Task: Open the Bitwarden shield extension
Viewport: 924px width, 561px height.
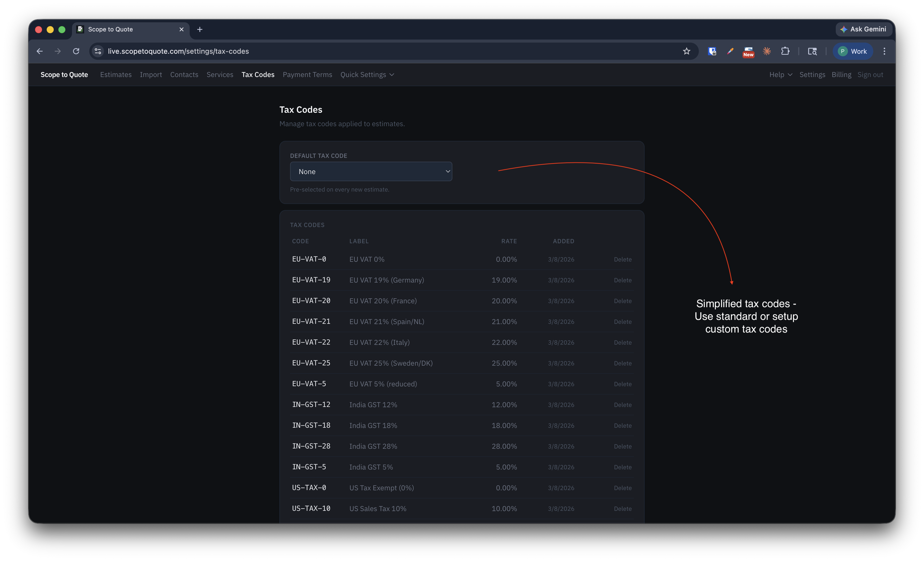Action: [x=712, y=51]
